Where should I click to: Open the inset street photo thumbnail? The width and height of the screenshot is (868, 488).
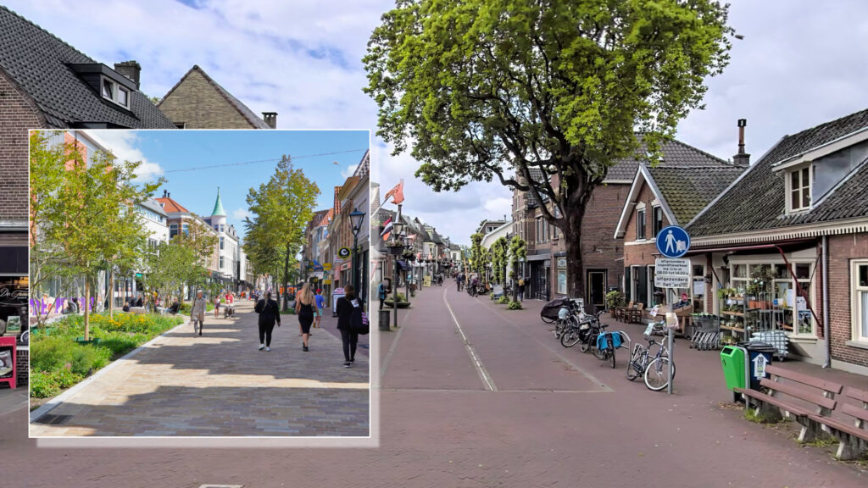click(x=199, y=284)
